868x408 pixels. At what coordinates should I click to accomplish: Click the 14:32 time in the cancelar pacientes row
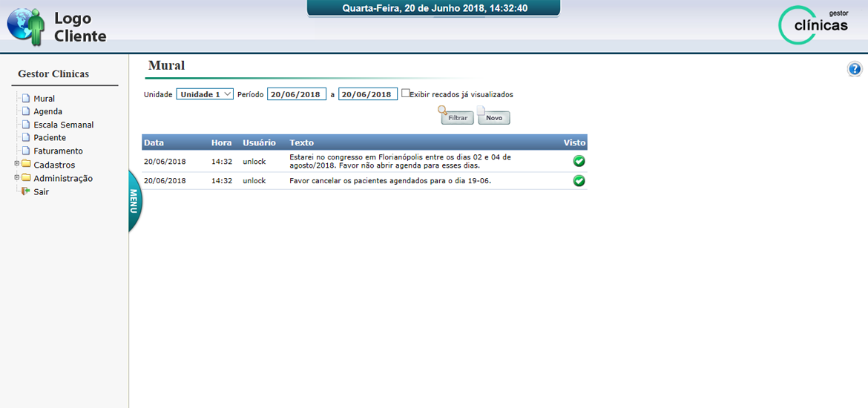click(221, 181)
